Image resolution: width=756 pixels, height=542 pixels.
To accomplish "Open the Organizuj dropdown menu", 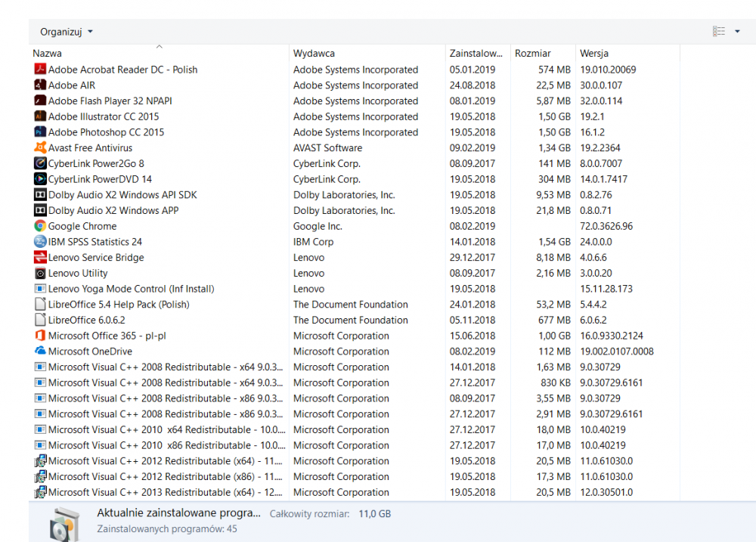I will click(67, 32).
